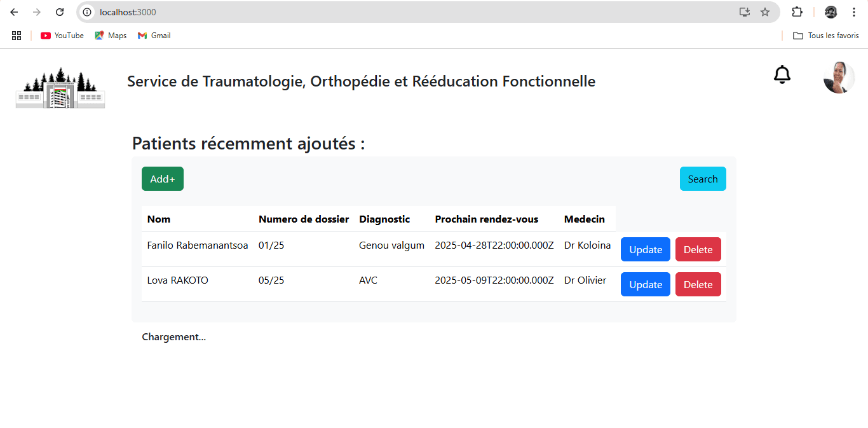The width and height of the screenshot is (868, 428).
Task: Go back with browser back arrow
Action: click(14, 12)
